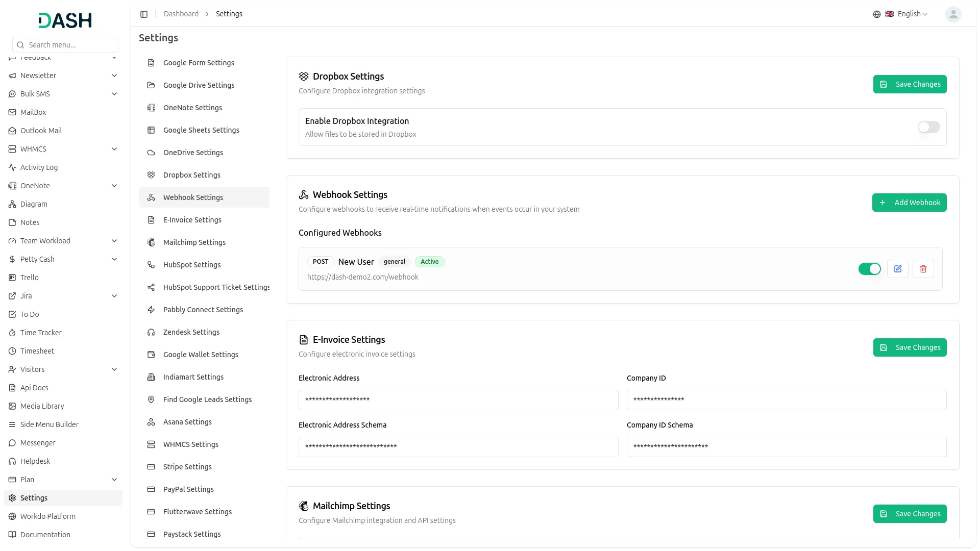Expand the Petty Cash menu chevron
The image size is (980, 551).
114,259
